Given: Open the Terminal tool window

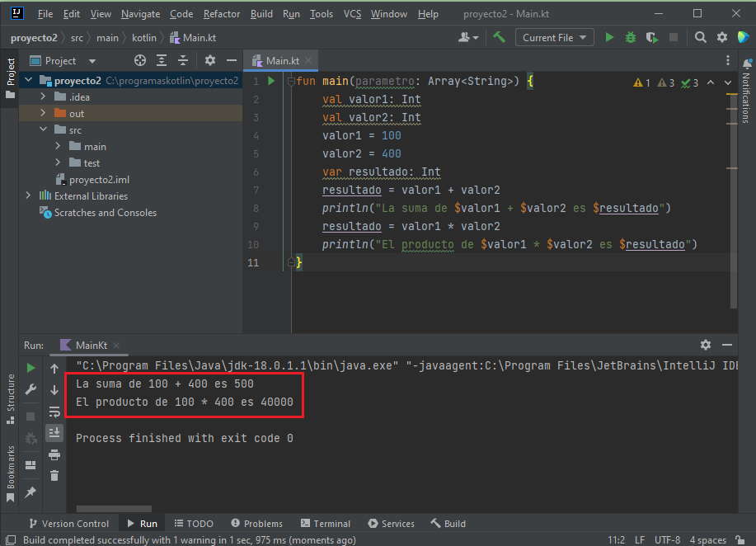Looking at the screenshot, I should 326,524.
